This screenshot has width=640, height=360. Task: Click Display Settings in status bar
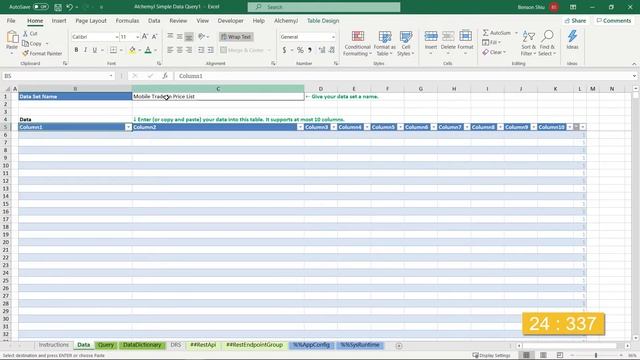(491, 355)
